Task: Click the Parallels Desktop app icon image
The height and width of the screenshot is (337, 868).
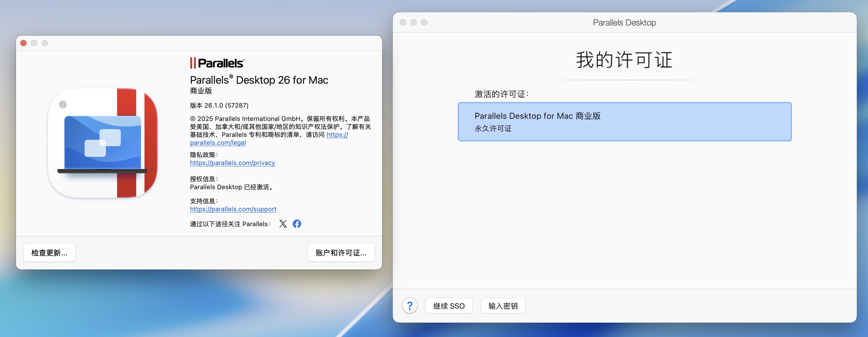Action: coord(103,143)
